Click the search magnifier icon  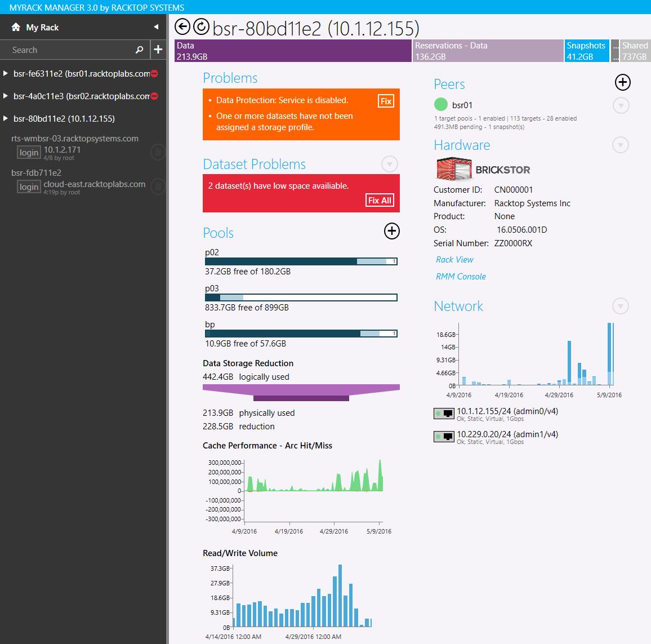click(x=140, y=50)
